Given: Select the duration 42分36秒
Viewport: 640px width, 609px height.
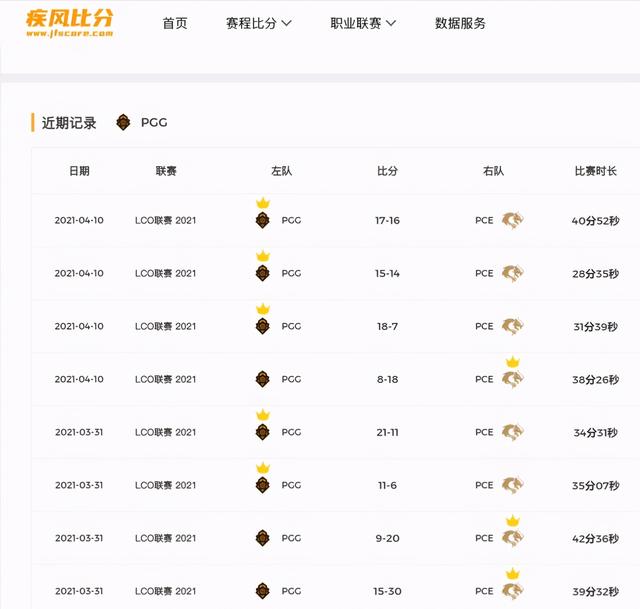Looking at the screenshot, I should tap(596, 538).
